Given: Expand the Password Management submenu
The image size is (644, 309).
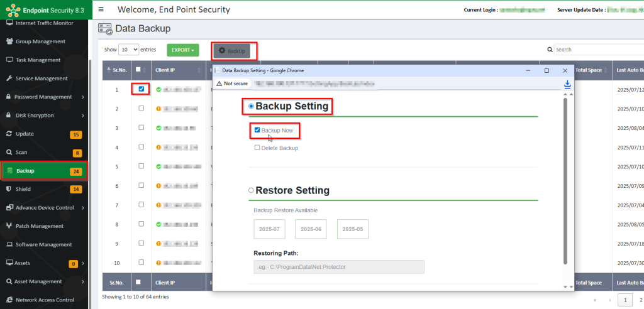Looking at the screenshot, I should click(83, 97).
